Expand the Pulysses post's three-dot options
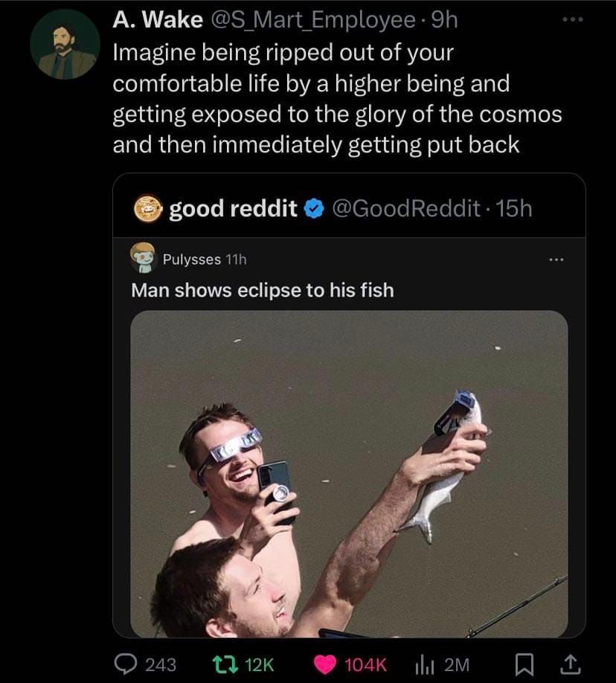This screenshot has height=683, width=616. click(556, 260)
